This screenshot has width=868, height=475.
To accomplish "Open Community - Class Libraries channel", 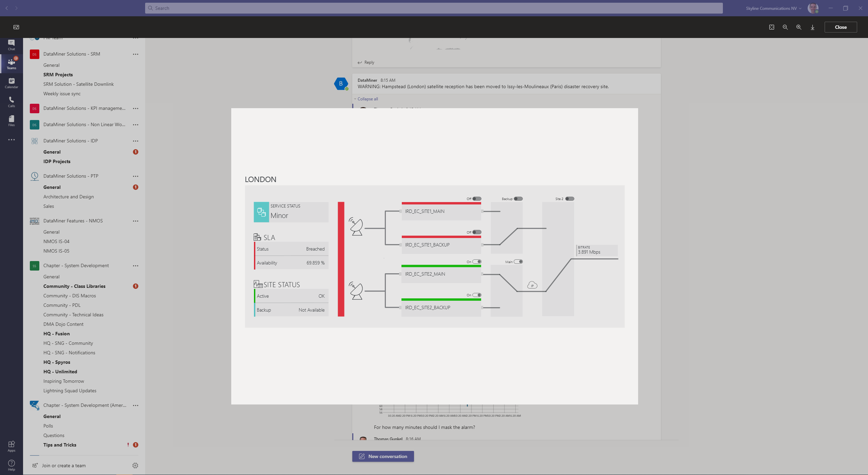I will pos(74,286).
